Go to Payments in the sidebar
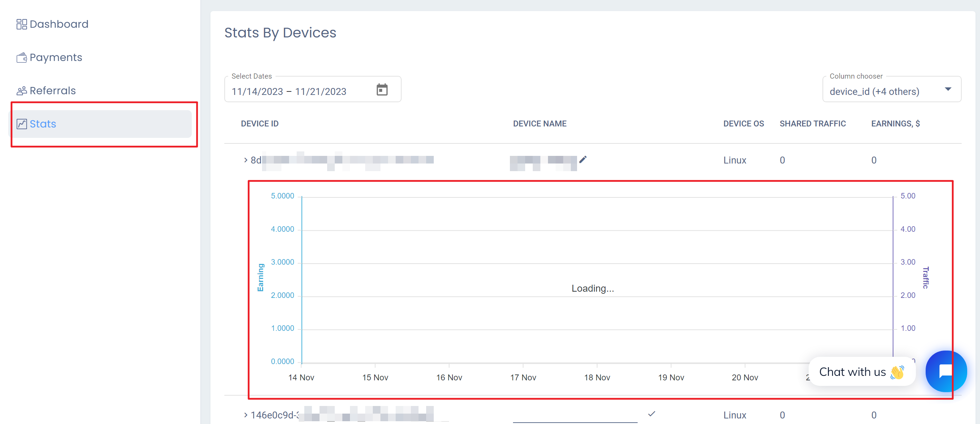The height and width of the screenshot is (424, 980). [50, 58]
